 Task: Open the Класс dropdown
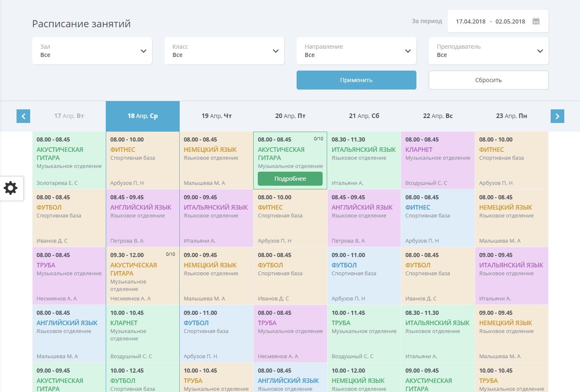coord(224,51)
